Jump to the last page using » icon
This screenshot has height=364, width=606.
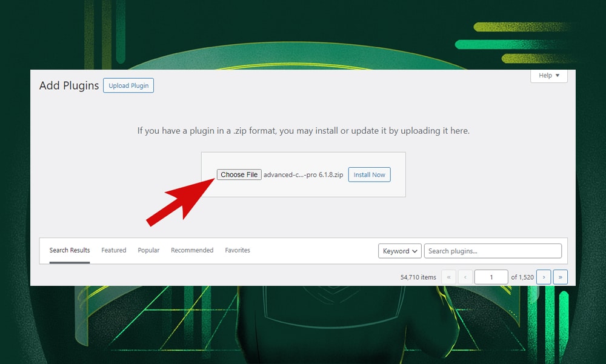pos(561,277)
